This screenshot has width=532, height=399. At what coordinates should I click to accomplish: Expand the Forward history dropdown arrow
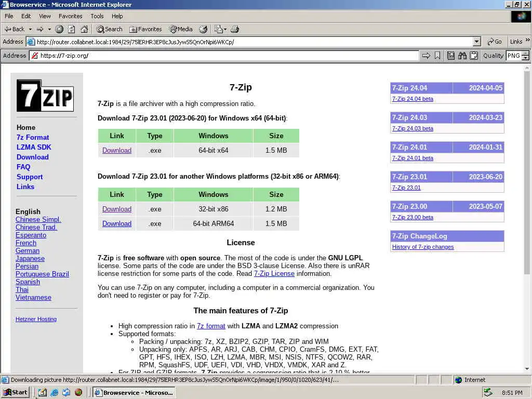point(49,29)
